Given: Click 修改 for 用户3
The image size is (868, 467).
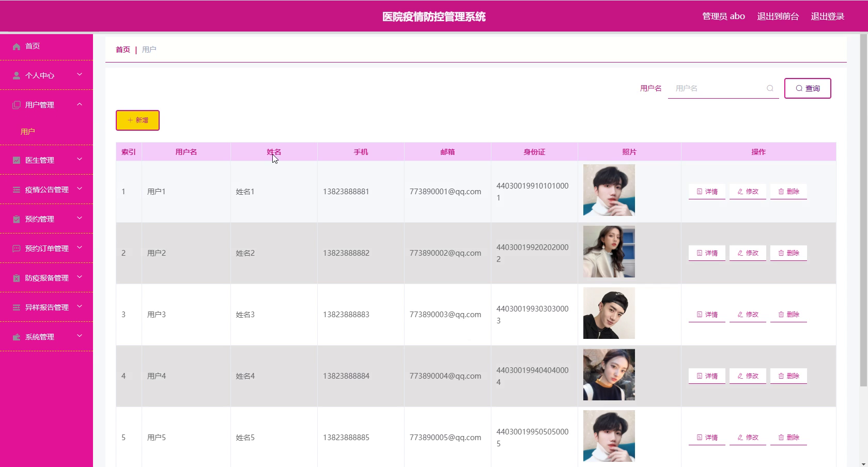Looking at the screenshot, I should (748, 315).
